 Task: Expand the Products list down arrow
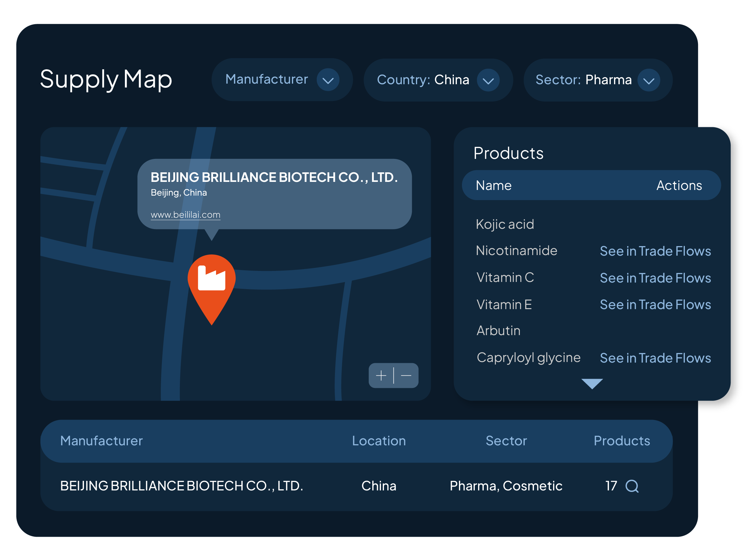[592, 383]
